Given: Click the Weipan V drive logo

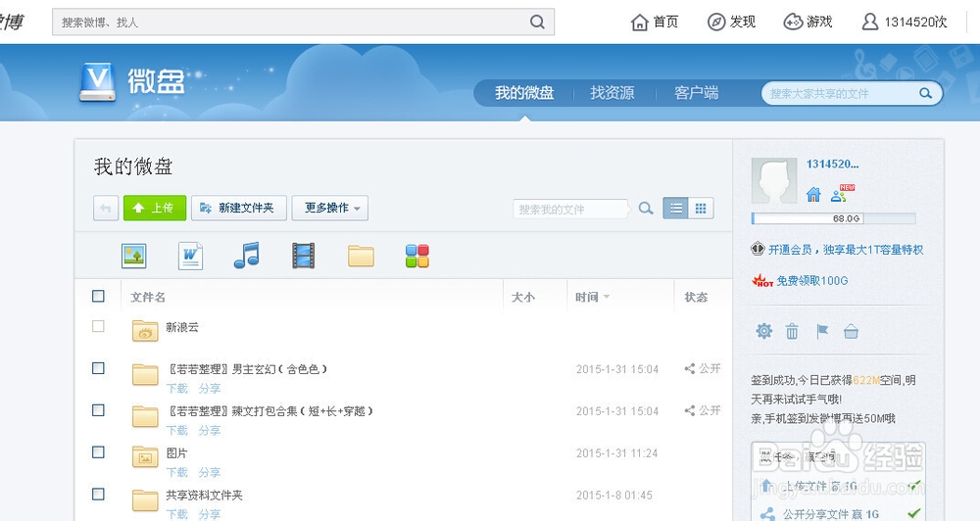Looking at the screenshot, I should coord(97,82).
